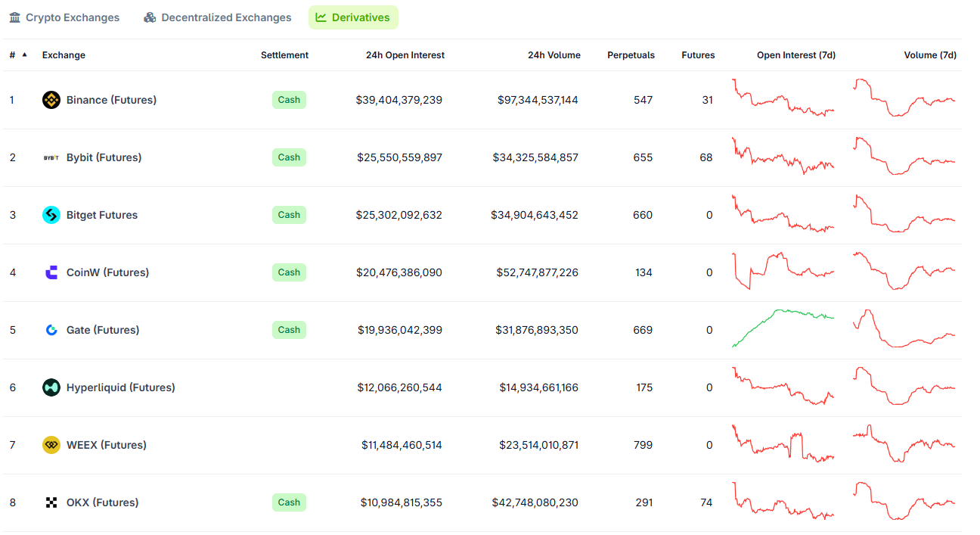
Task: Sort table by 24h Open Interest header
Action: [405, 55]
